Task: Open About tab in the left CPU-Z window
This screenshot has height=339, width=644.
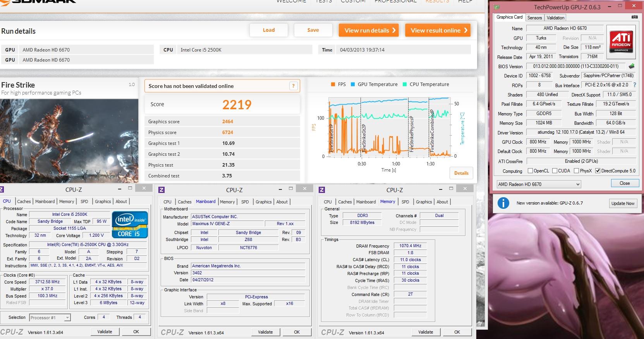Action: point(121,201)
